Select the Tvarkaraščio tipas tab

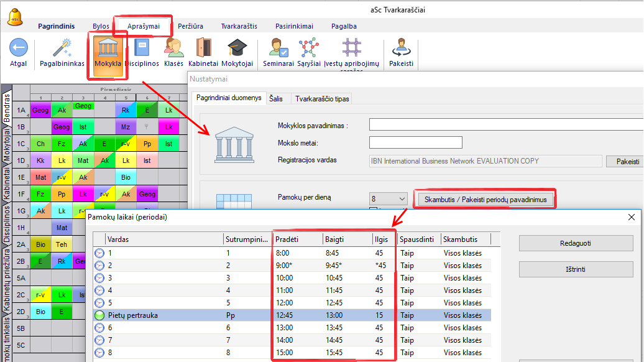tap(322, 98)
